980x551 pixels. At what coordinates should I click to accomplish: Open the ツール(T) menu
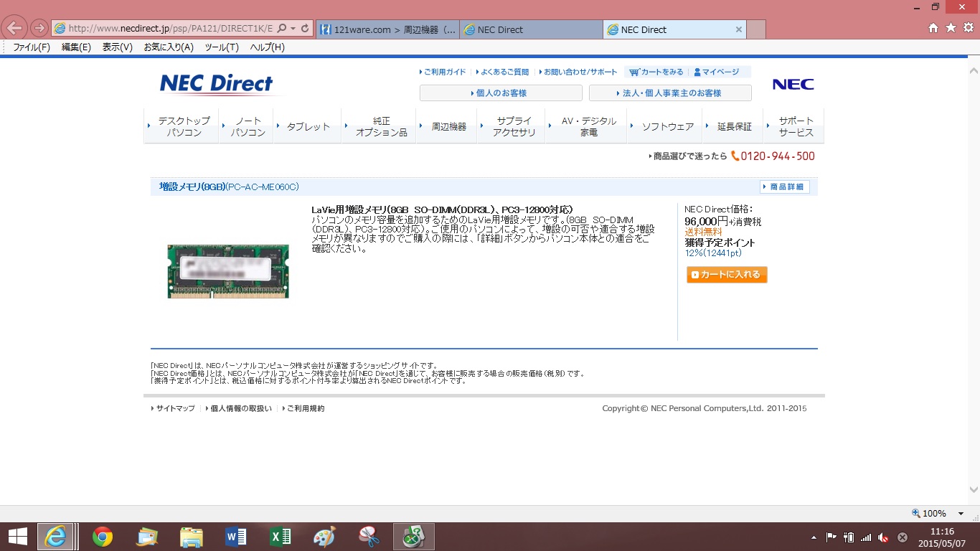coord(222,47)
